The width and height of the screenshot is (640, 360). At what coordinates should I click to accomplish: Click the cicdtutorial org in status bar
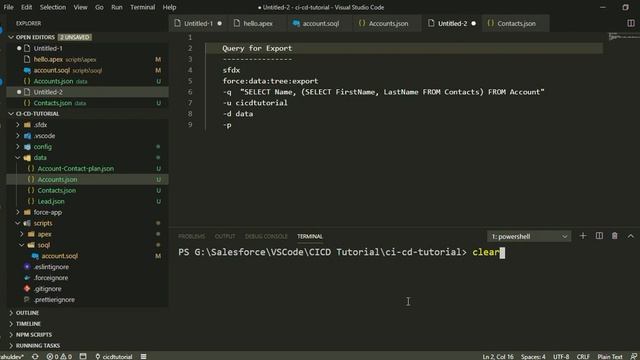[113, 356]
